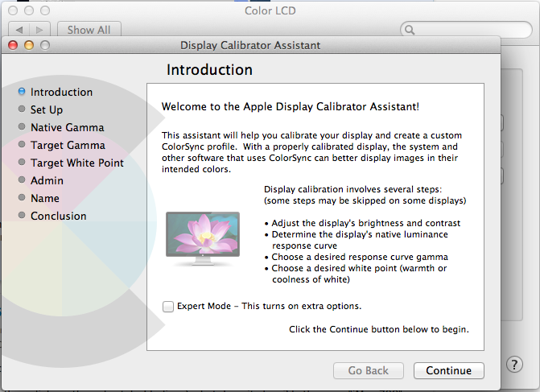Enable the Expert Mode checkbox

click(167, 306)
